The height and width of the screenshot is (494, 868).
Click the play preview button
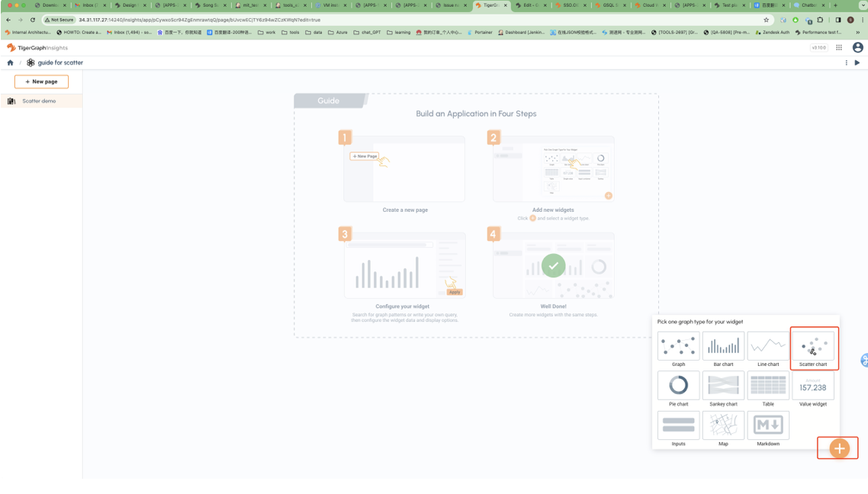pos(857,63)
